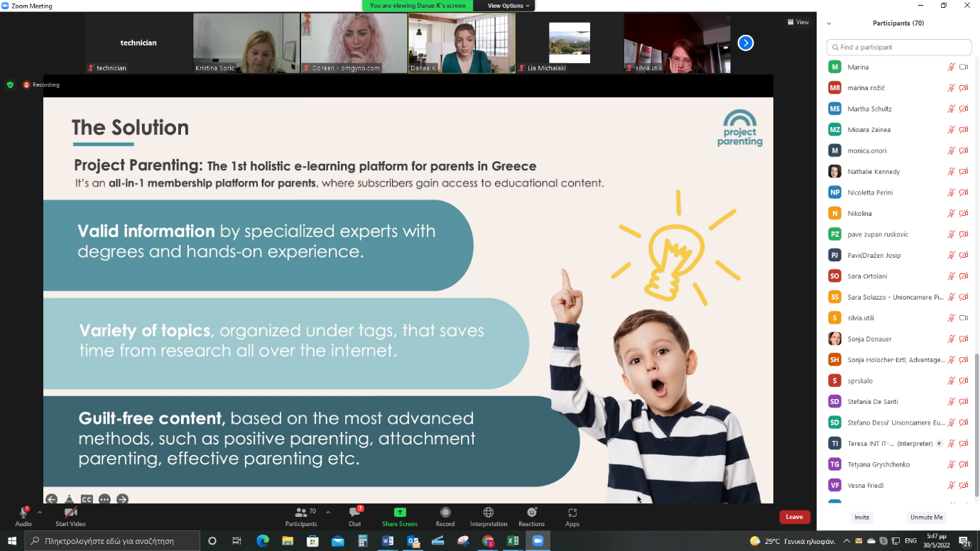This screenshot has height=551, width=980.
Task: Open the View layout menu
Action: [x=798, y=22]
